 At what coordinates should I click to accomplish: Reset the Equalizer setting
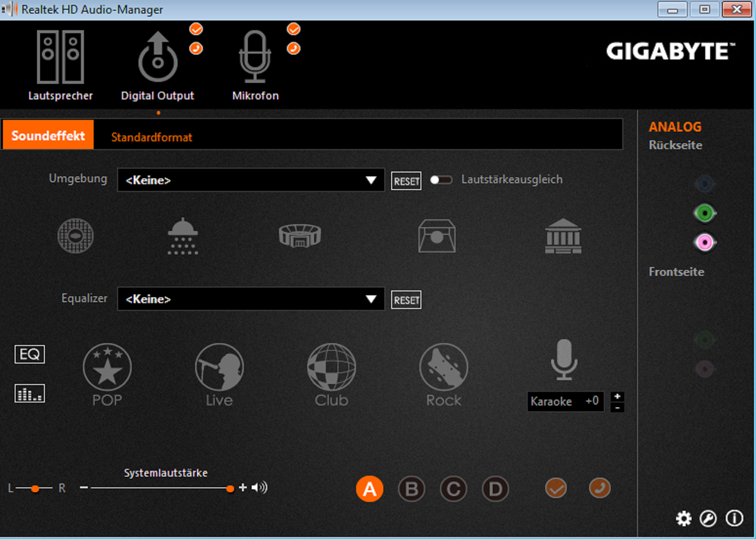(406, 300)
